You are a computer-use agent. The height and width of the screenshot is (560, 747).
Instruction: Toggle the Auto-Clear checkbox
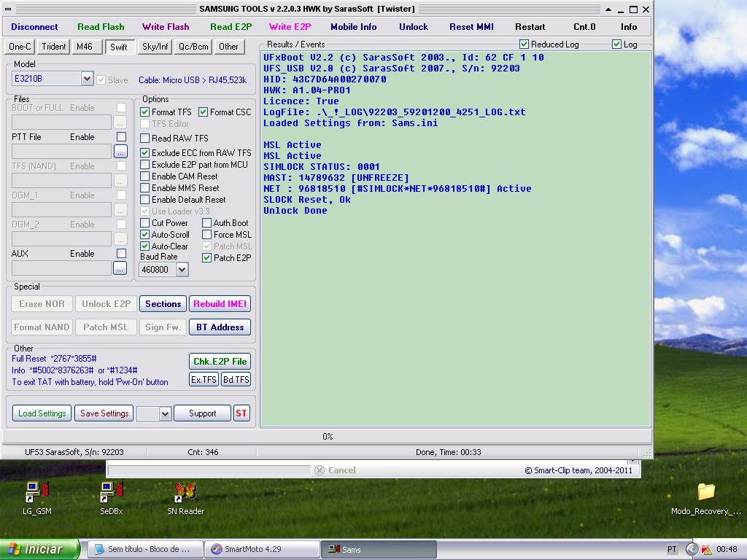point(145,246)
